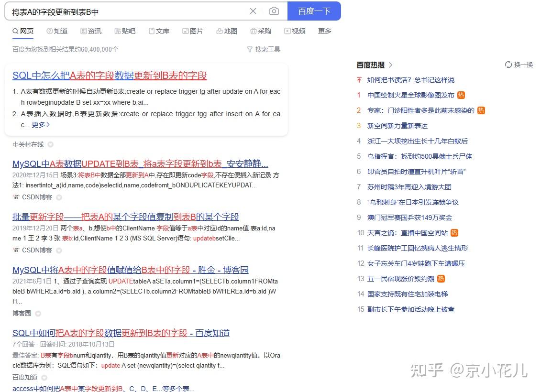
Task: Open result MySQL中将A表中的字段值赋值给B表中的字段
Action: [x=131, y=270]
